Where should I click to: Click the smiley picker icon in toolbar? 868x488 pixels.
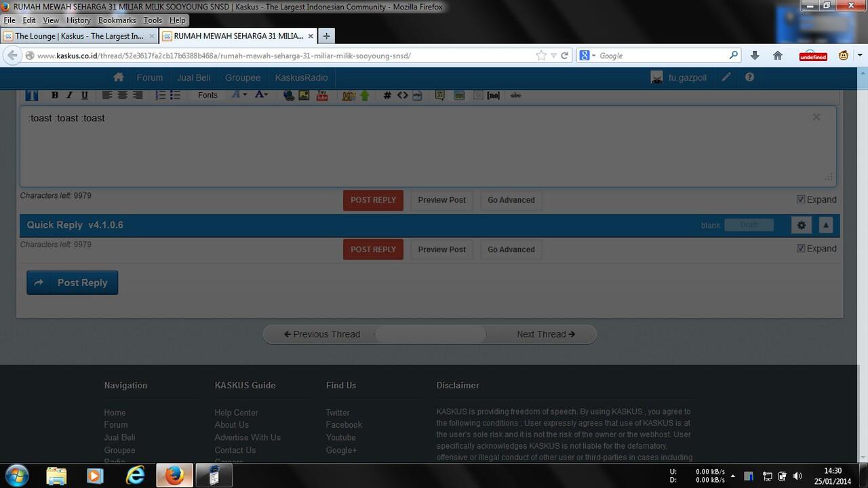click(x=349, y=96)
